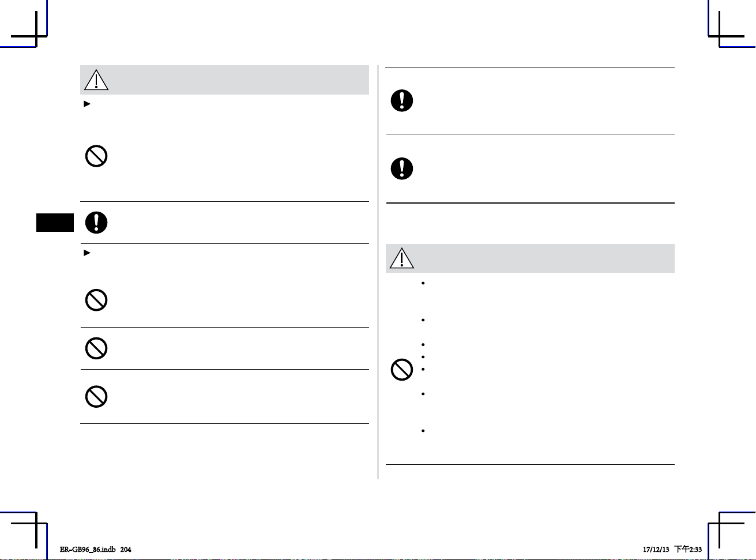This screenshot has height=560, width=756.
Task: Select the first bullet dot in right list
Action: click(423, 283)
